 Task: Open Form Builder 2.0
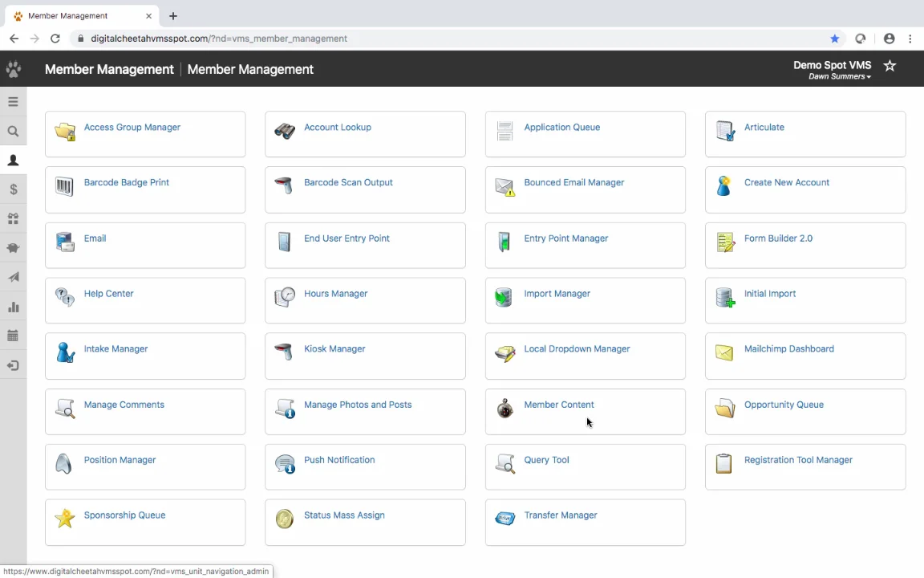pos(778,238)
